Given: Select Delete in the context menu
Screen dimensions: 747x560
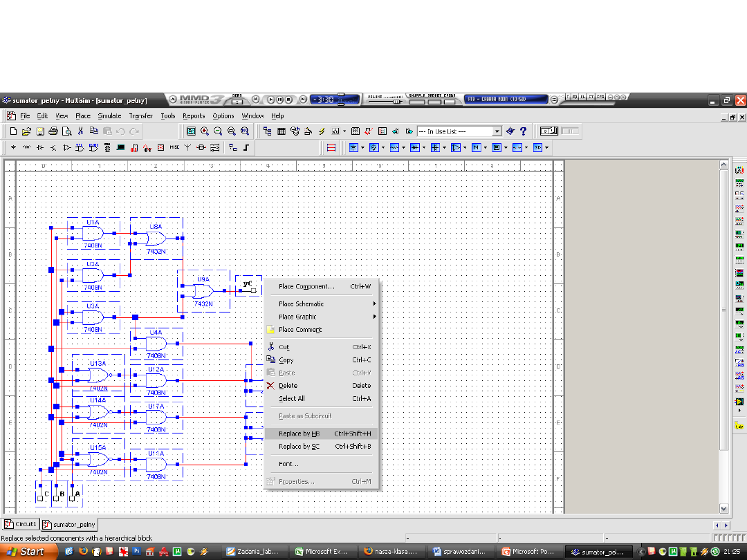Looking at the screenshot, I should click(288, 386).
